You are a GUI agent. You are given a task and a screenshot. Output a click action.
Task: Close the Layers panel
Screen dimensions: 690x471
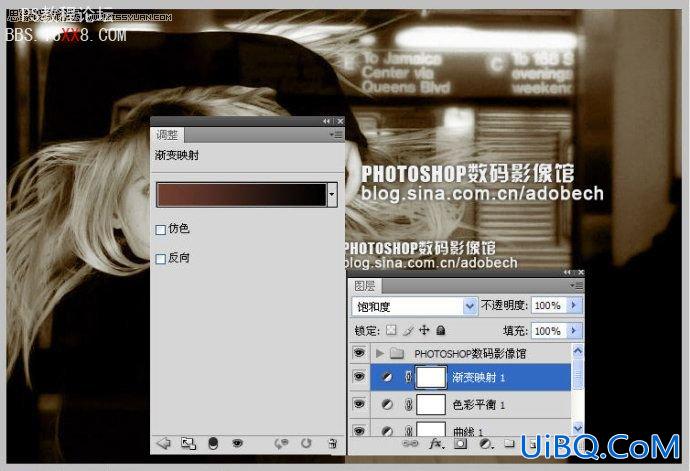581,272
